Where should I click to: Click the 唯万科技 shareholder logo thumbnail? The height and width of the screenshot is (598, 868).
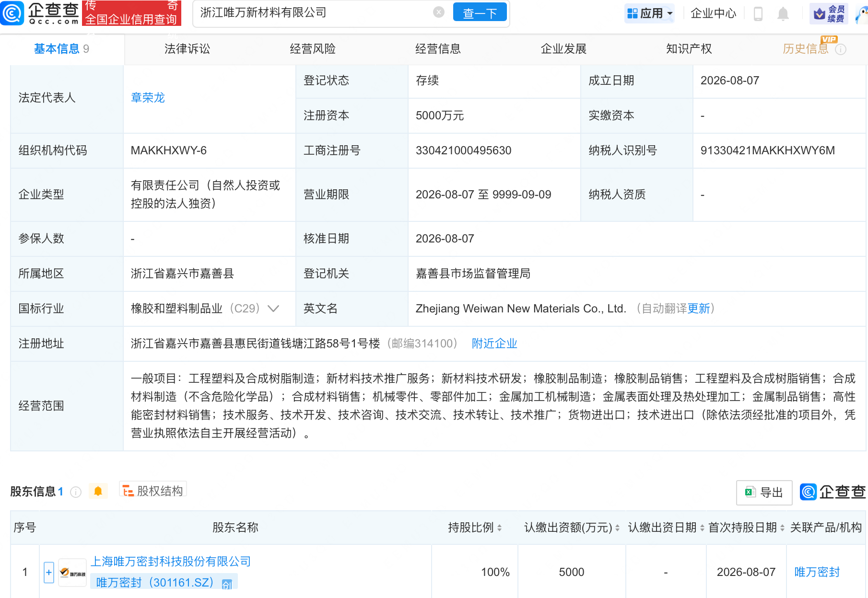(72, 572)
